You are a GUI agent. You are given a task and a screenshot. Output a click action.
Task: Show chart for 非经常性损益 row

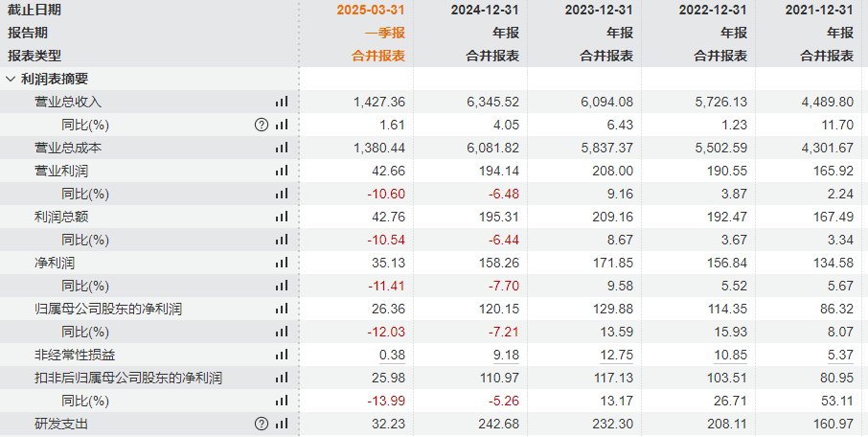(281, 355)
